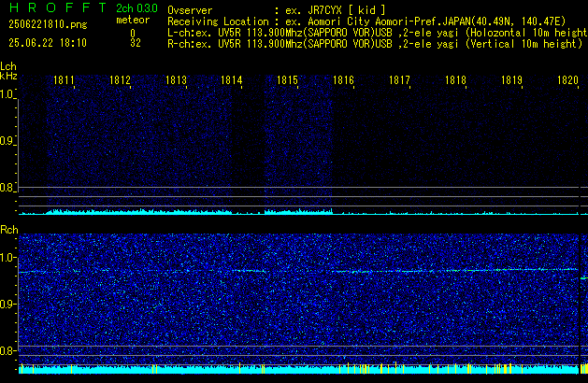This screenshot has height=383, width=588.
Task: Click the date 25.06.22 18:10
Action: coord(48,43)
